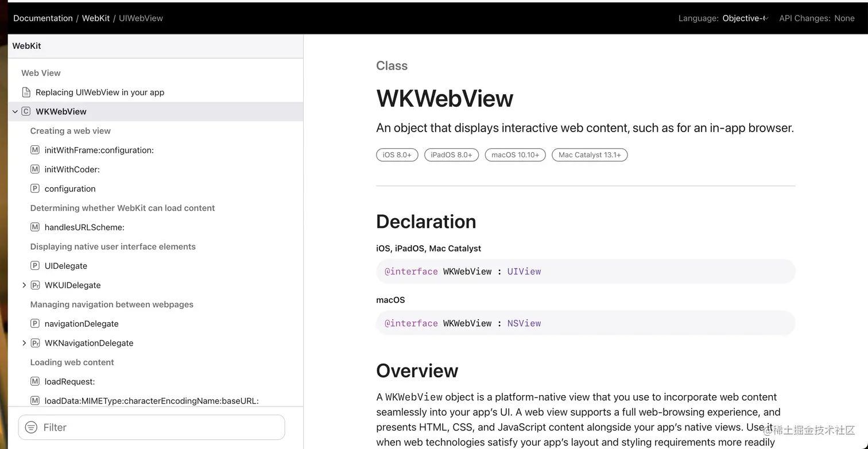This screenshot has height=449, width=868.
Task: Click the method icon beside initWithCoder:
Action: 35,169
